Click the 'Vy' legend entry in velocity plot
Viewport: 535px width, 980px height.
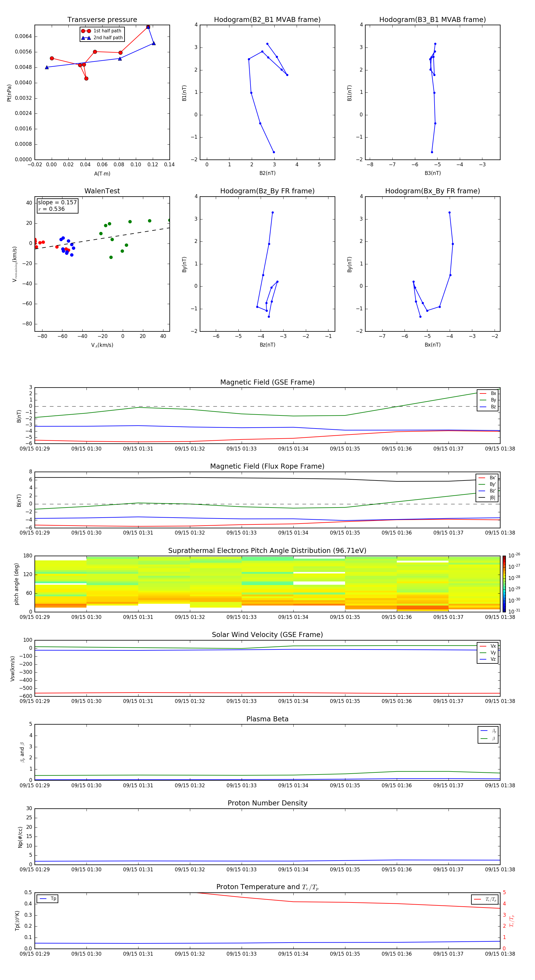click(x=488, y=652)
